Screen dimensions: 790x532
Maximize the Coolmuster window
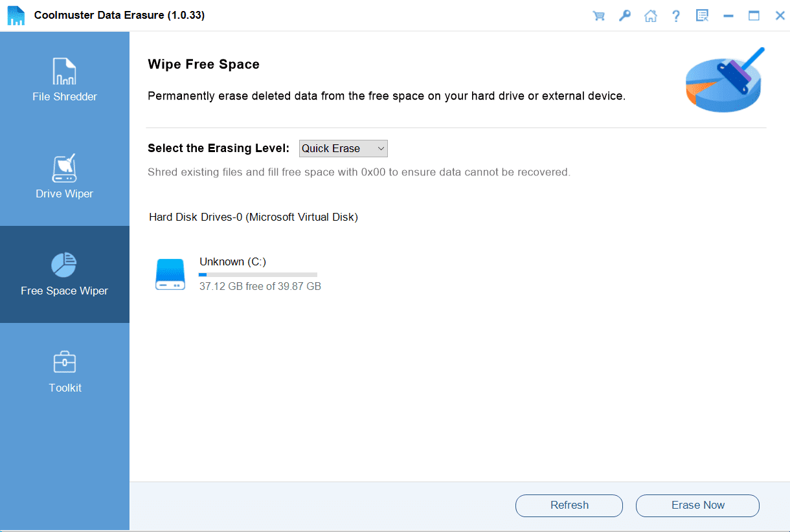tap(754, 16)
